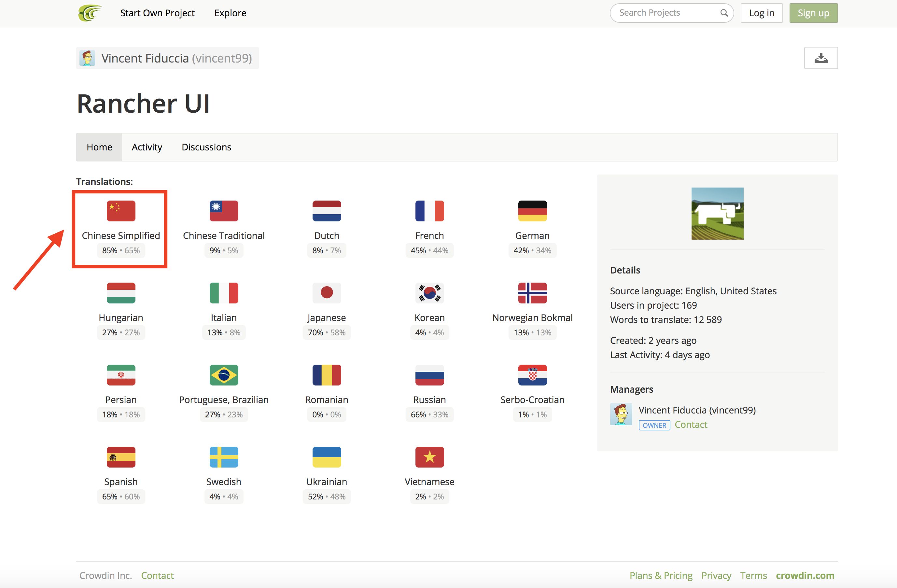Open Vincent Fiduccia (vincent99) header link
This screenshot has width=897, height=588.
(167, 58)
